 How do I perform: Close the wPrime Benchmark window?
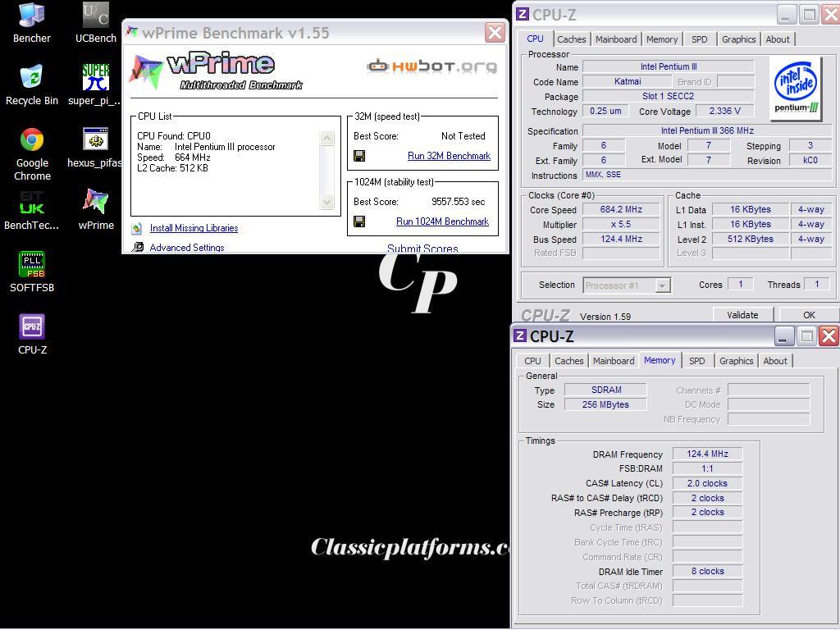(495, 32)
